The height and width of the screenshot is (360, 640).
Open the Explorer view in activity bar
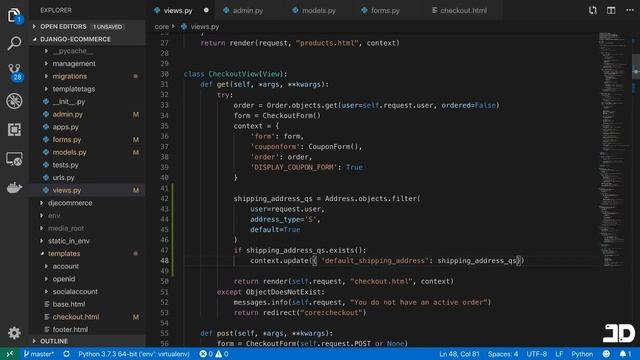[x=14, y=16]
